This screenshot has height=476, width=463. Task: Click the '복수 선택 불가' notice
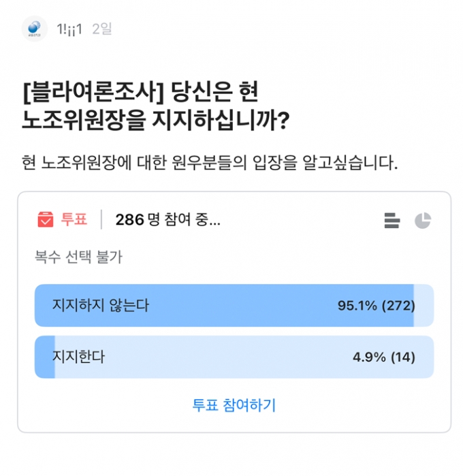(x=78, y=257)
